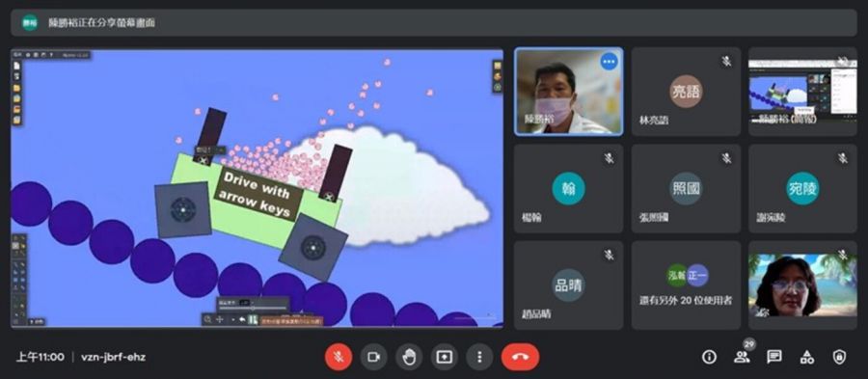Image resolution: width=868 pixels, height=379 pixels.
Task: Unmute the microphone in the call bar
Action: click(x=339, y=357)
